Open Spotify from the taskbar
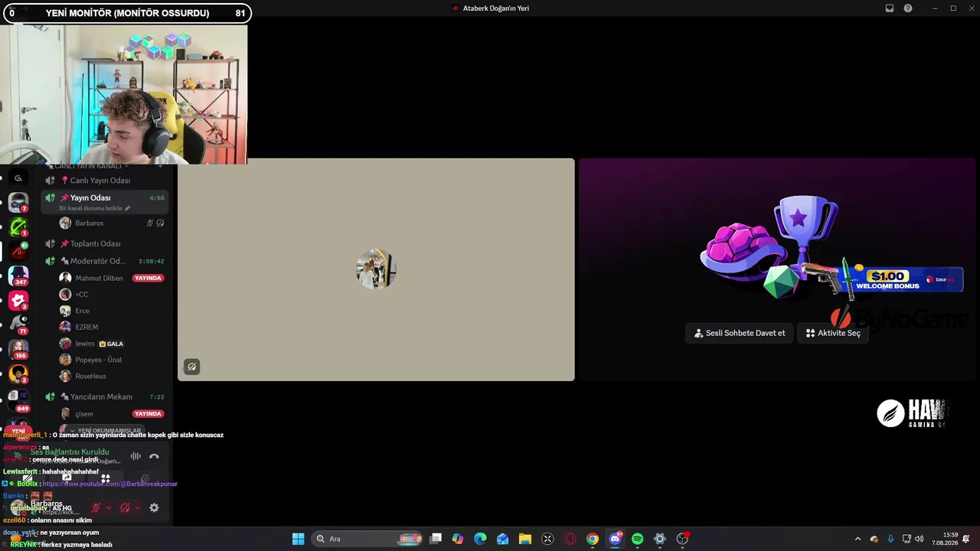The image size is (980, 551). (x=637, y=539)
